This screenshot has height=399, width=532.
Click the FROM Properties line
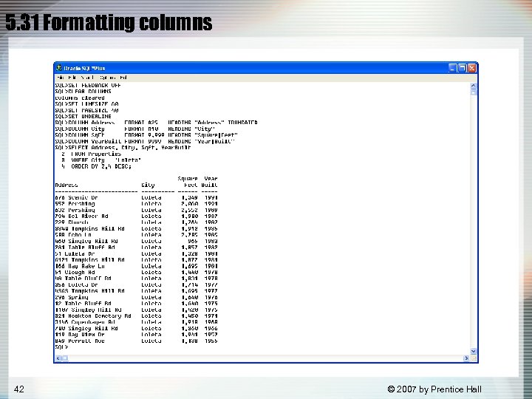coord(92,154)
